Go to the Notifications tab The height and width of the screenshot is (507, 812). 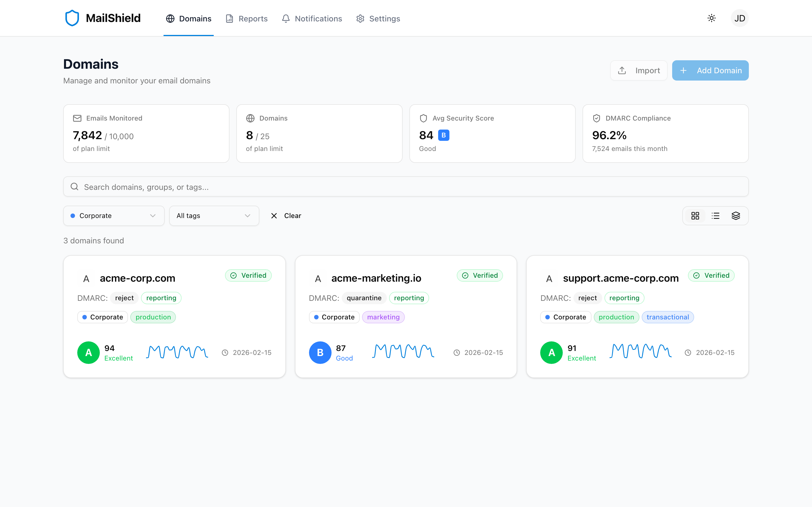tap(312, 18)
